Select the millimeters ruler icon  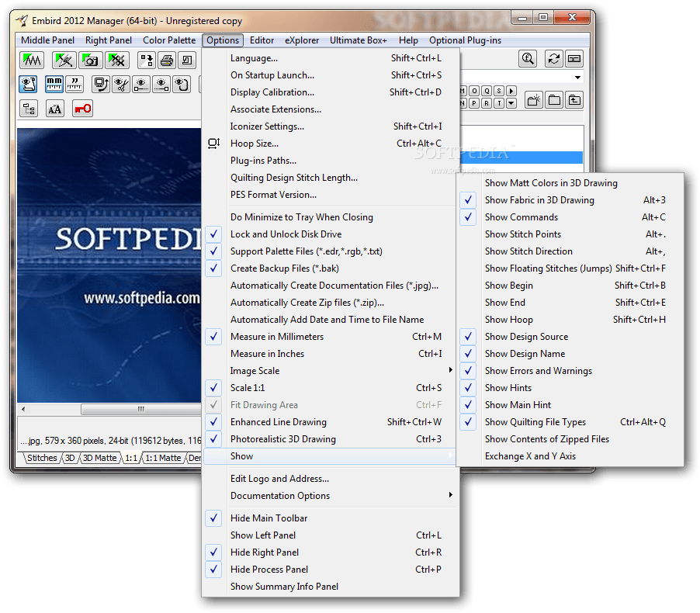[x=54, y=84]
